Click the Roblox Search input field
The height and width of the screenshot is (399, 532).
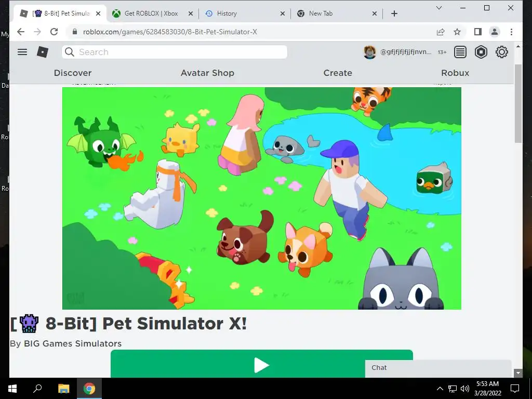point(175,52)
